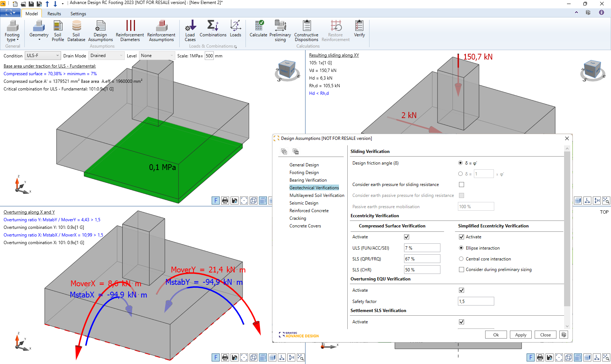Expand the Footing type menu

(12, 31)
